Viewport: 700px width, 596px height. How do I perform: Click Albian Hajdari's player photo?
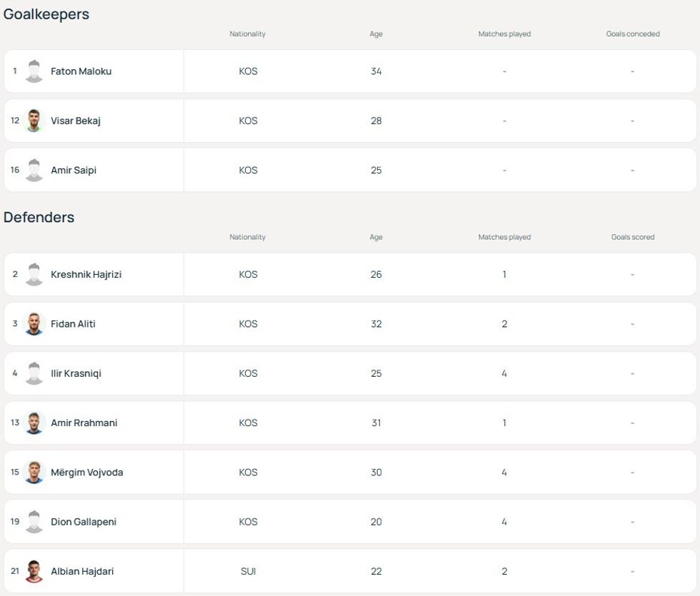[x=34, y=572]
